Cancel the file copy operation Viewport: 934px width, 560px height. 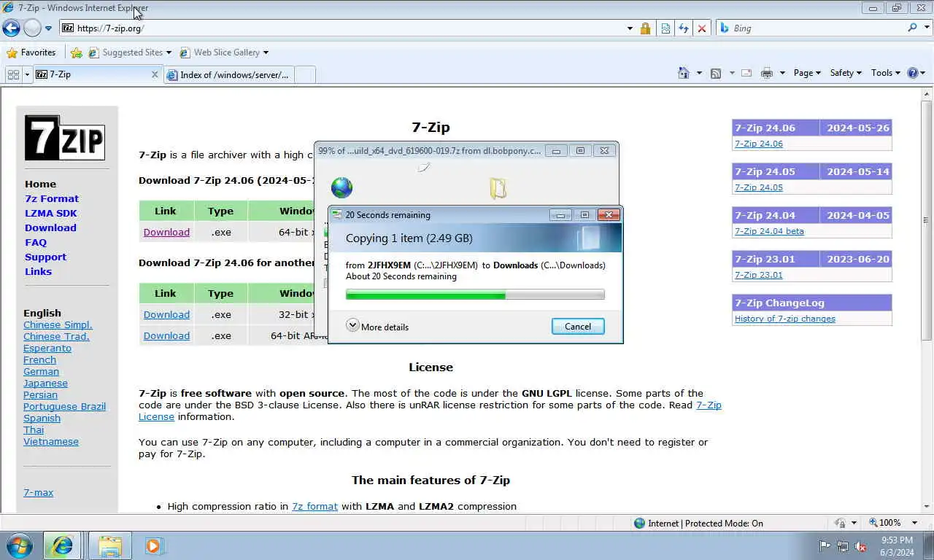pyautogui.click(x=578, y=327)
